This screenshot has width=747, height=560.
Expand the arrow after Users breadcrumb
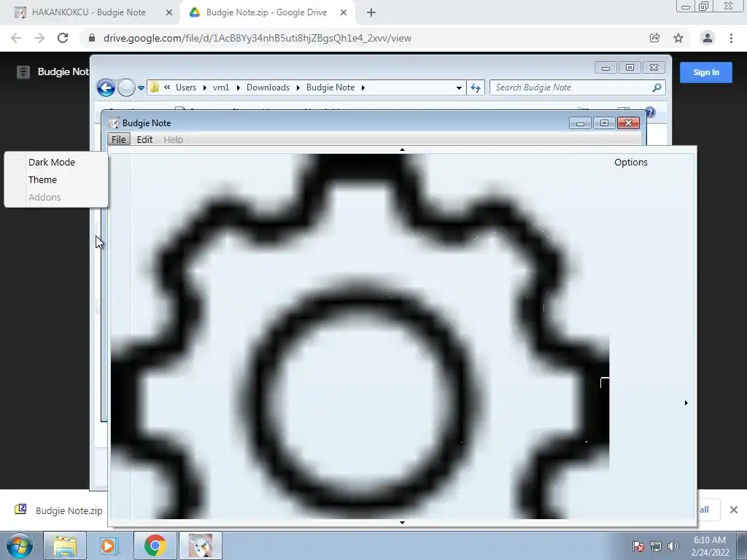click(x=205, y=87)
